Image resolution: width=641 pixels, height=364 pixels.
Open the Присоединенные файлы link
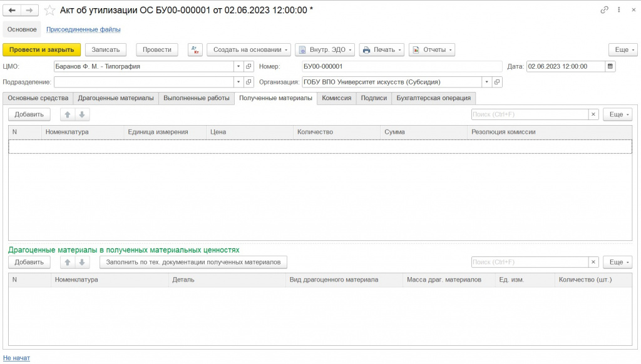point(83,29)
